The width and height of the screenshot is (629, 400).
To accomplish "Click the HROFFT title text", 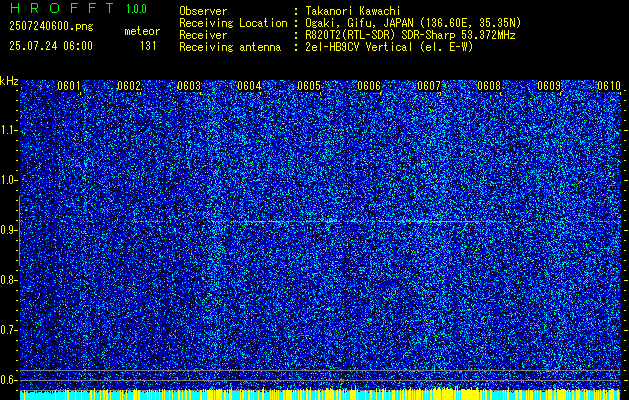I will tap(62, 8).
